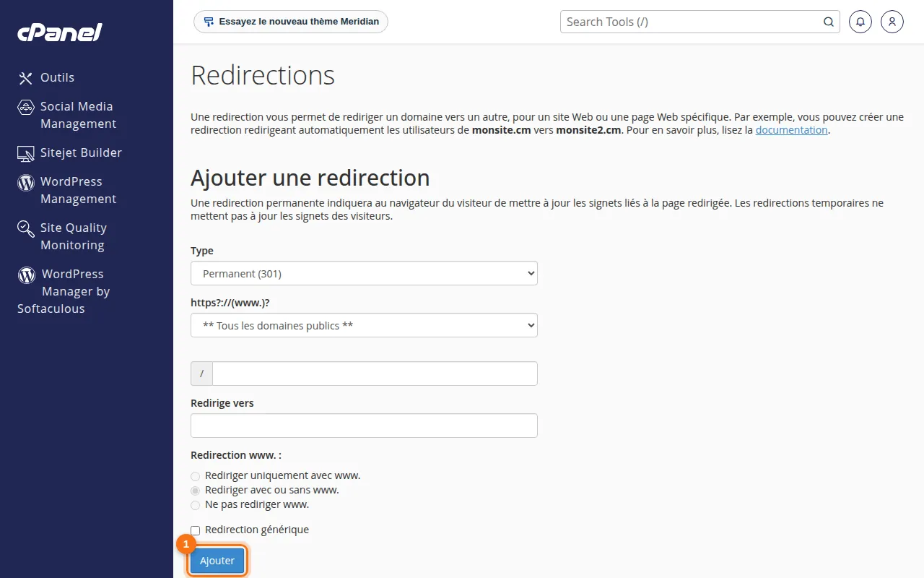Click the WordPress Manager by Softaculous icon
924x578 pixels.
click(27, 275)
